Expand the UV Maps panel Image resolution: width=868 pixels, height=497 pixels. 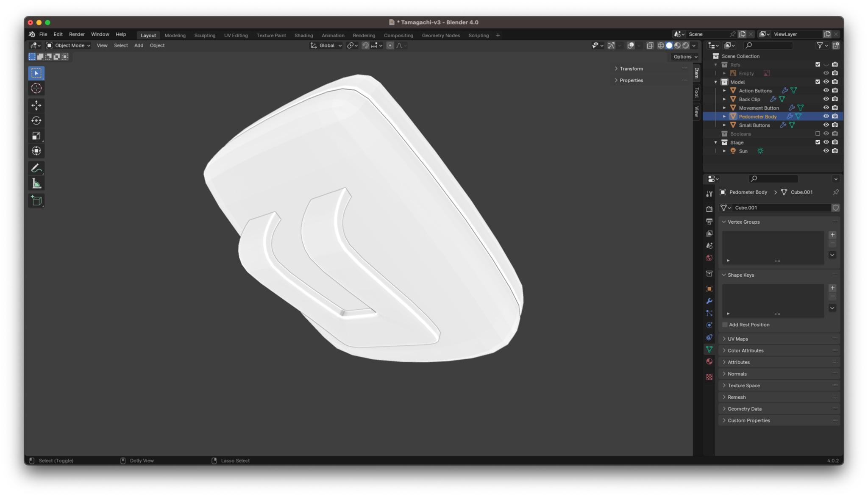pos(738,339)
